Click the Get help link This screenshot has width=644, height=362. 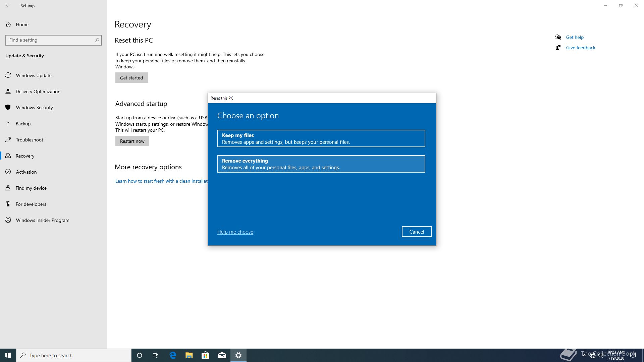click(575, 37)
